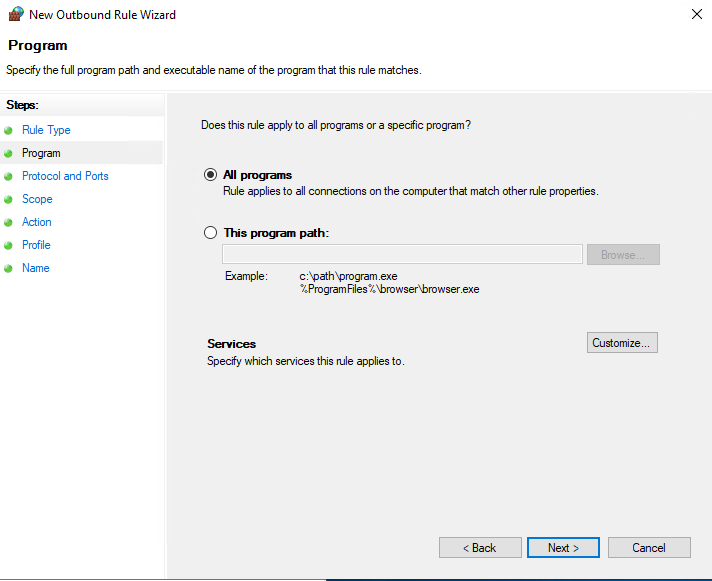Open the Protocol and Ports step

(x=65, y=176)
